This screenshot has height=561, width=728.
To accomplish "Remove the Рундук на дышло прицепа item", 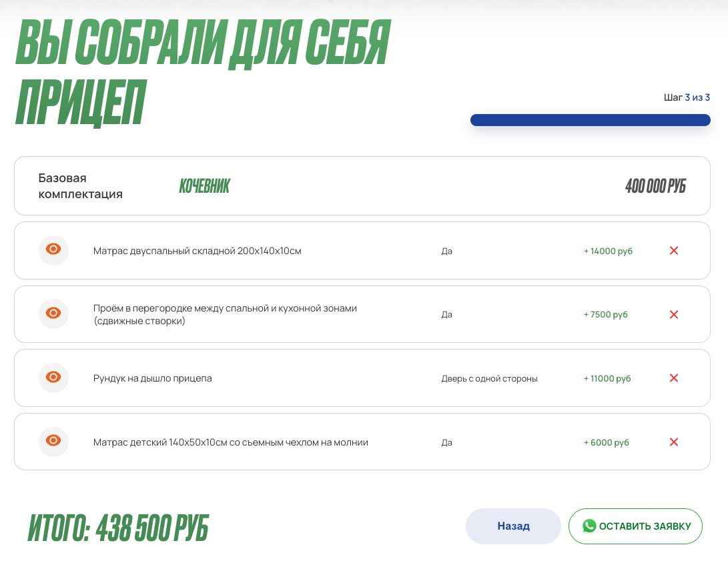I will click(x=673, y=378).
